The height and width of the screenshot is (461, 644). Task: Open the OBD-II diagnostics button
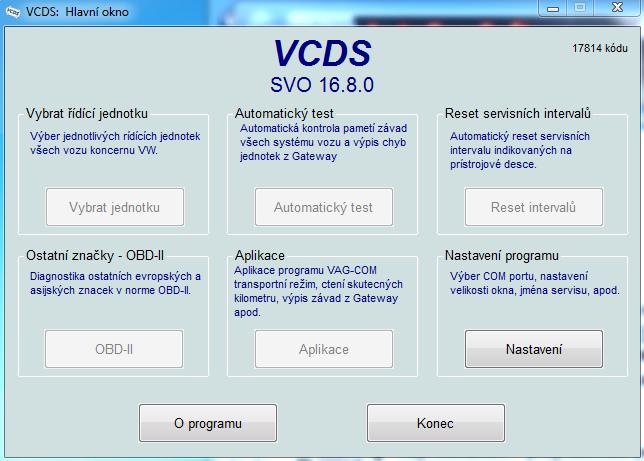pyautogui.click(x=114, y=349)
